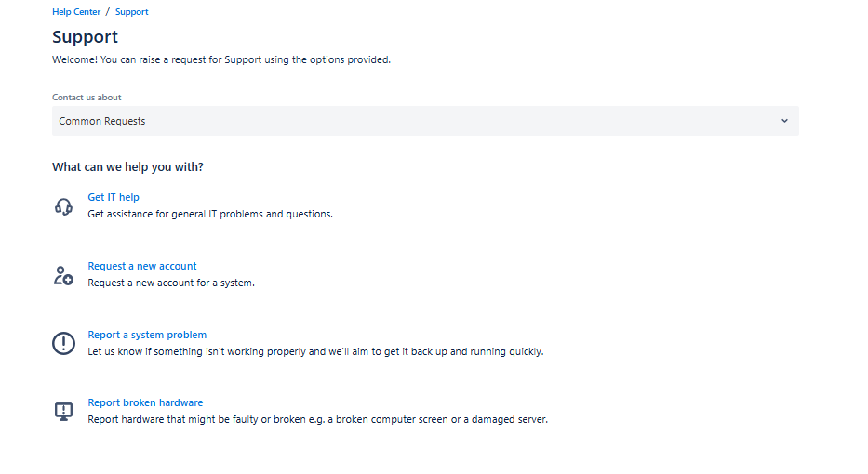Viewport: 868px width, 474px height.
Task: Click the chevron arrow in Contact us dropdown
Action: point(784,121)
